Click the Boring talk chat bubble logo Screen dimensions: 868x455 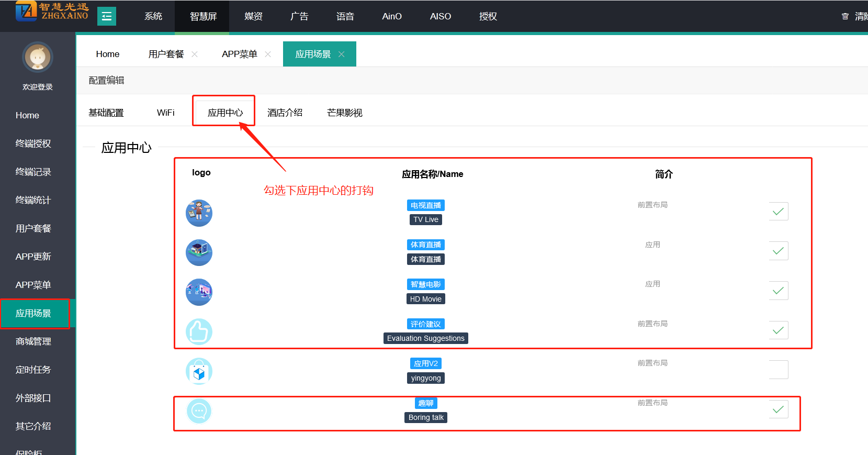[199, 411]
